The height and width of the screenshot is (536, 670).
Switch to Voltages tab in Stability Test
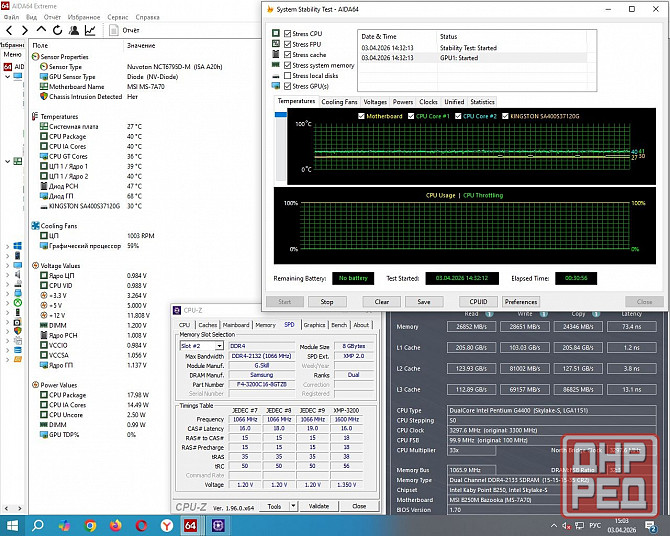coord(375,102)
